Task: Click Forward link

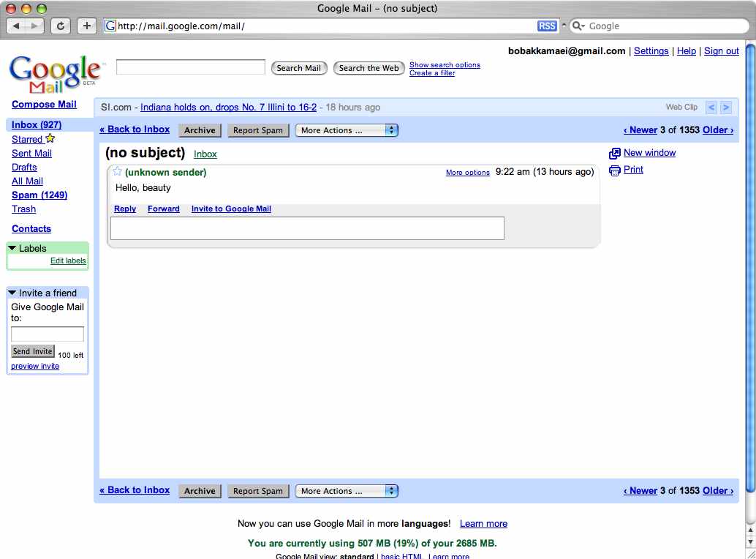Action: 164,209
